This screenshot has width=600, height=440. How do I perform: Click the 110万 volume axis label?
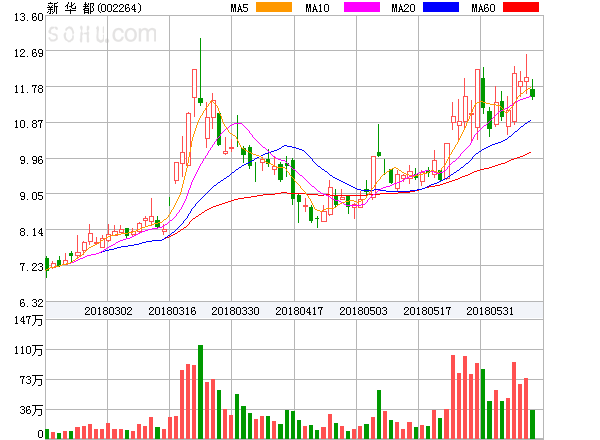(x=28, y=350)
